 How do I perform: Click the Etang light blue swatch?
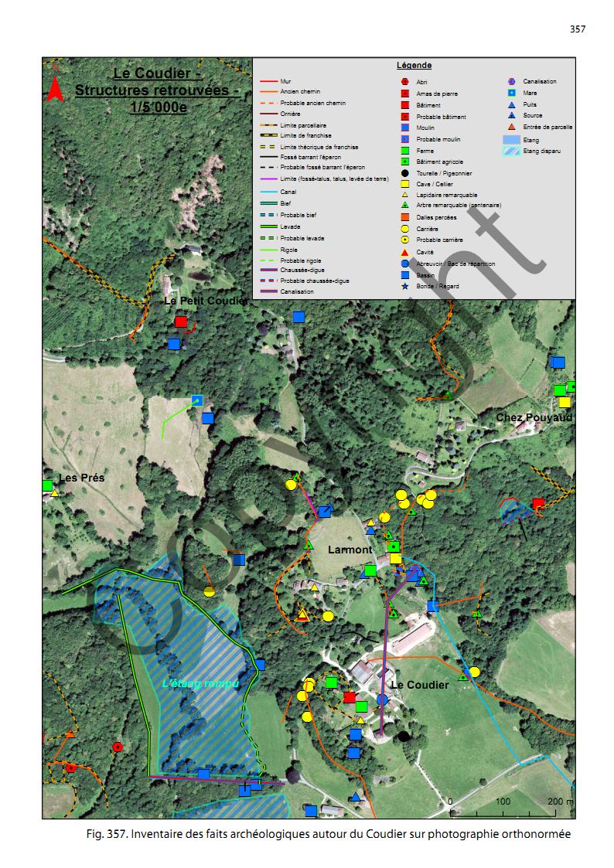pyautogui.click(x=511, y=140)
